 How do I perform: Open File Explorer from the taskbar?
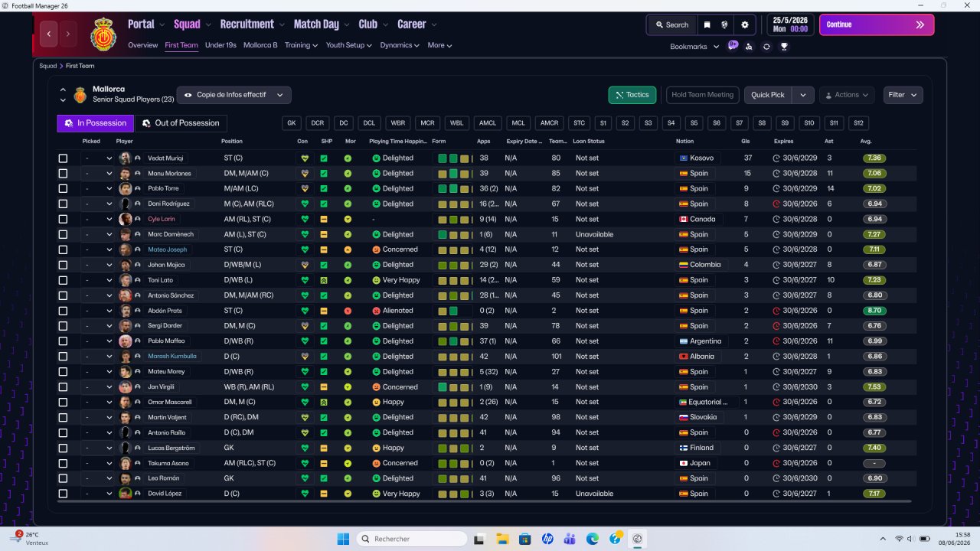click(x=502, y=539)
